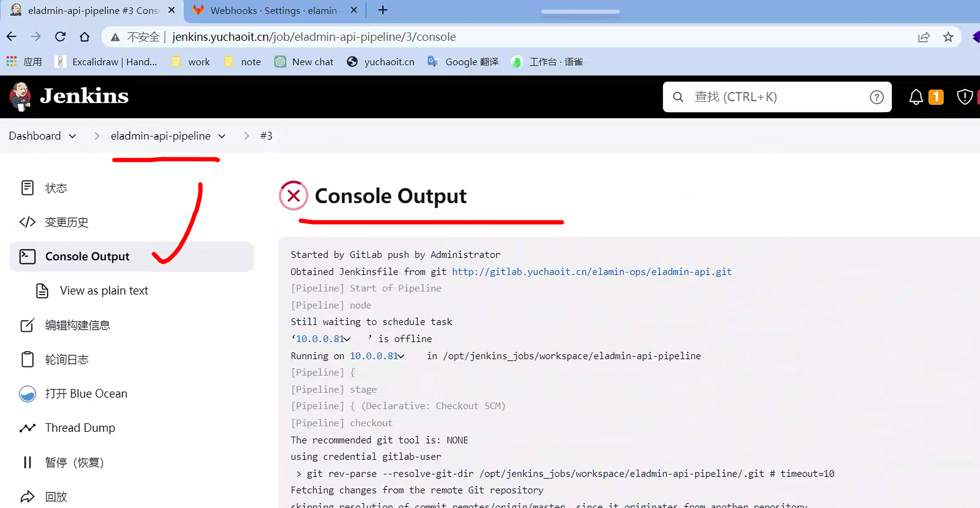This screenshot has width=980, height=508.
Task: Click the Jenkins search input field
Action: (773, 97)
